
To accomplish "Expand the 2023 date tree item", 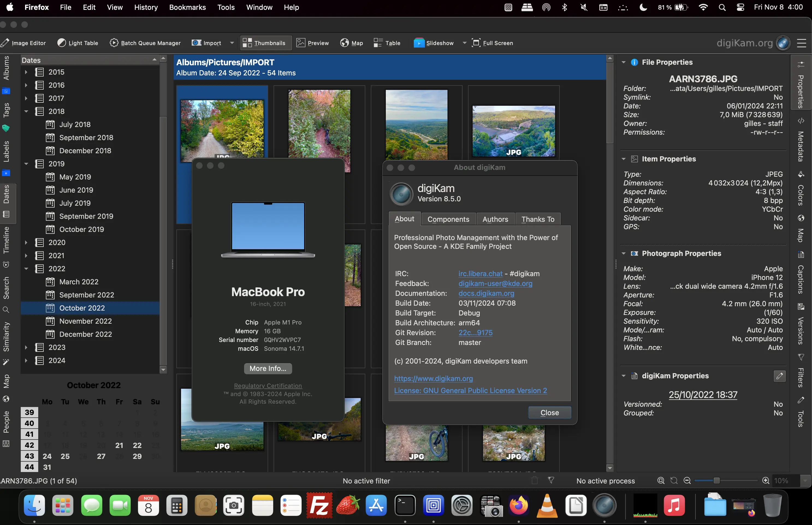I will tap(26, 347).
